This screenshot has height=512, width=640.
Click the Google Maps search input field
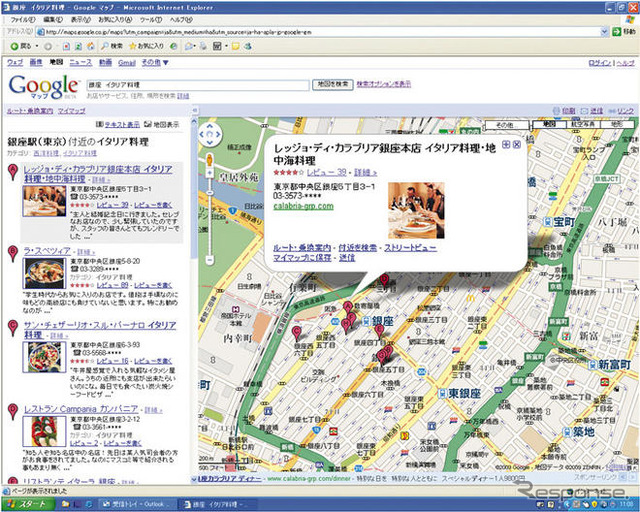coord(198,85)
